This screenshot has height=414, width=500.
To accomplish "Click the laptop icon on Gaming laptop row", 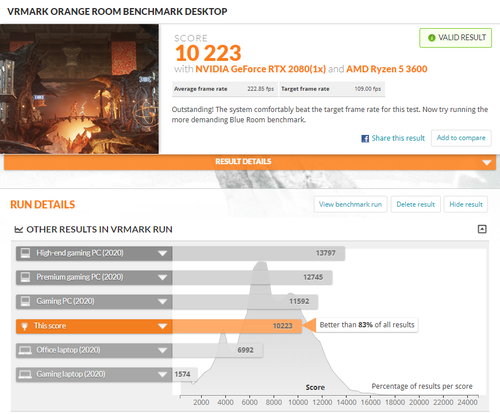I will pyautogui.click(x=25, y=374).
